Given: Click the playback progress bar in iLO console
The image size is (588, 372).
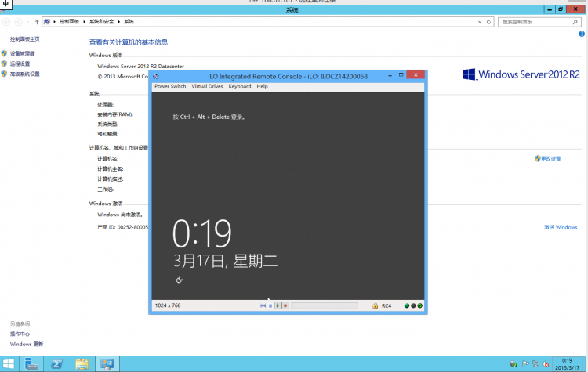Looking at the screenshot, I should pos(325,305).
